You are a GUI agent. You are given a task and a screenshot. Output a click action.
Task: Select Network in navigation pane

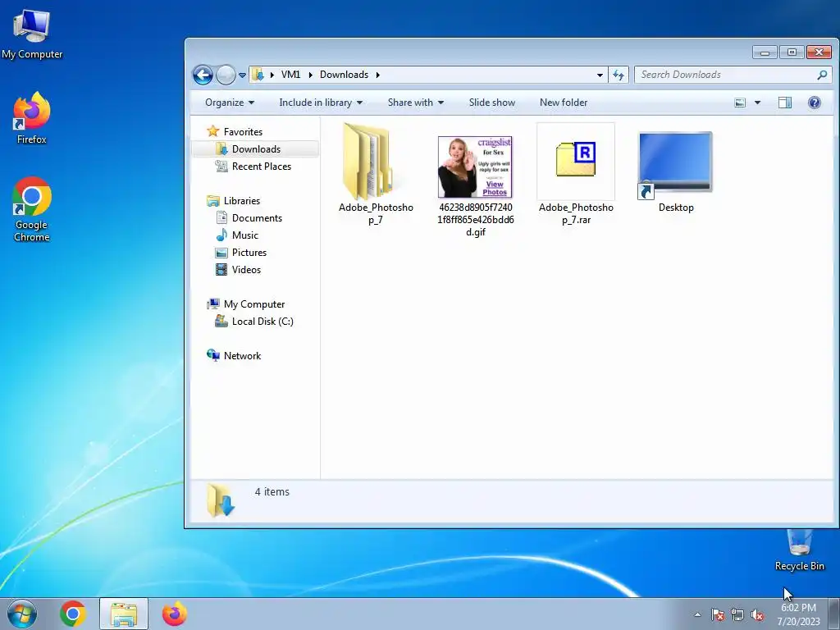point(242,356)
